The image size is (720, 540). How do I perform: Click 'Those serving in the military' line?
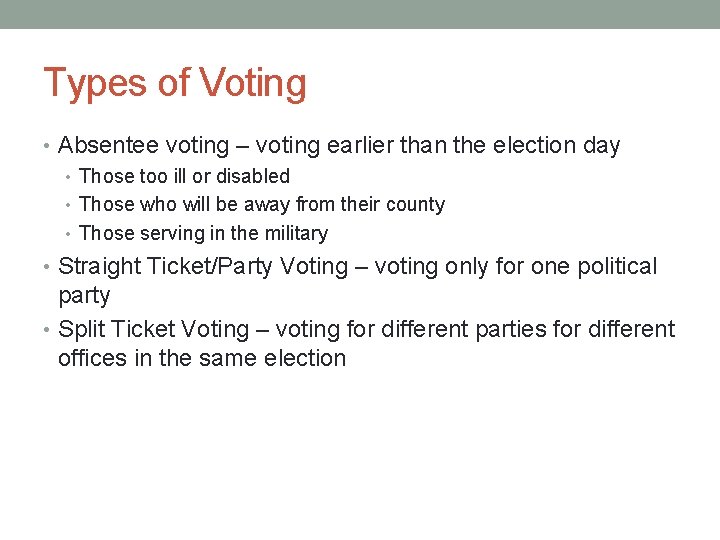point(203,233)
